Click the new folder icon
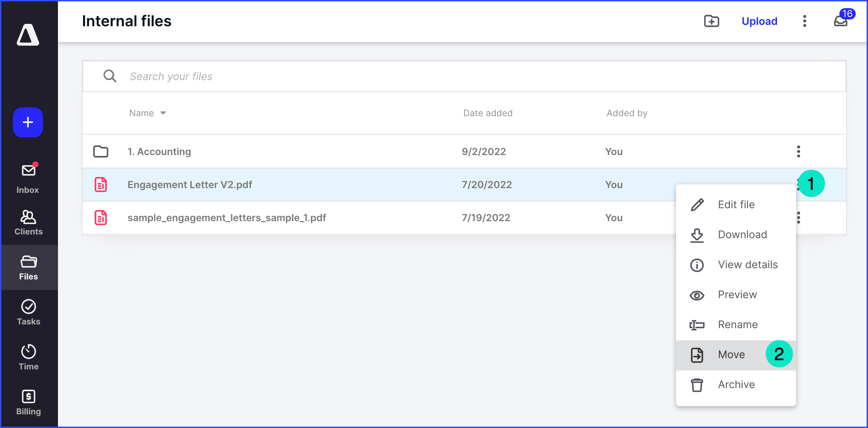The image size is (868, 428). 712,21
